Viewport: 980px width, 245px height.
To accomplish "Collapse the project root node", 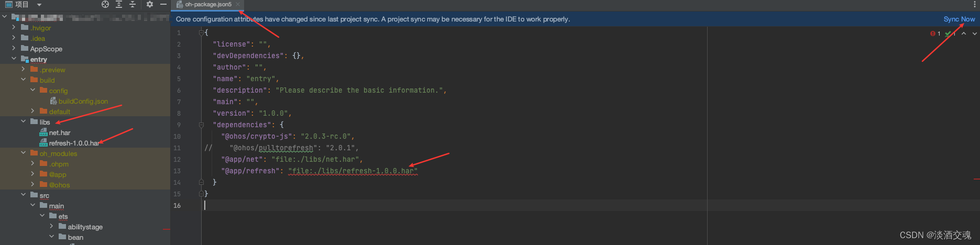I will pos(5,17).
